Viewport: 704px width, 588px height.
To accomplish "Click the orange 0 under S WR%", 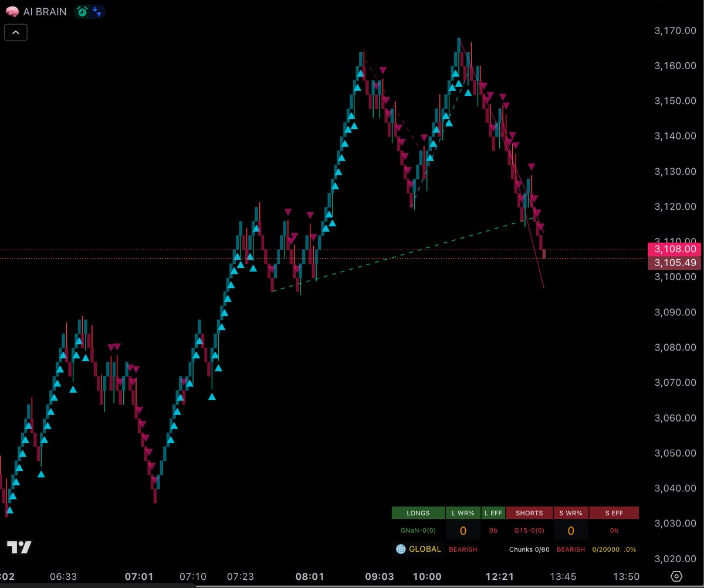I will pyautogui.click(x=571, y=531).
